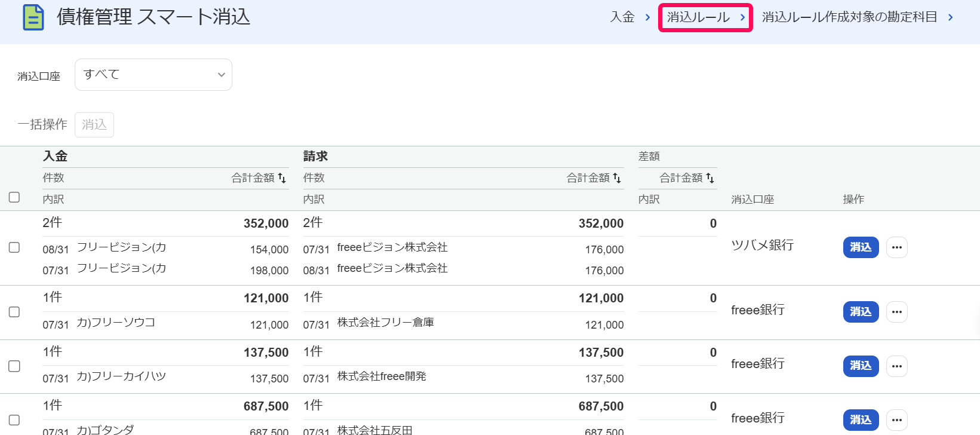
Task: Click the 株式会社freee開発 invoice name
Action: click(382, 376)
